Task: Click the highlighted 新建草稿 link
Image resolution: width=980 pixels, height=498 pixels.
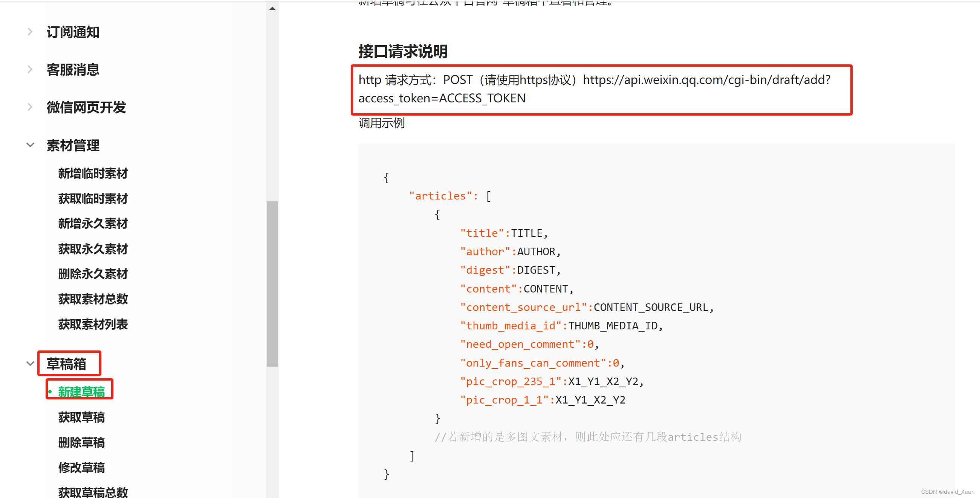Action: [81, 392]
